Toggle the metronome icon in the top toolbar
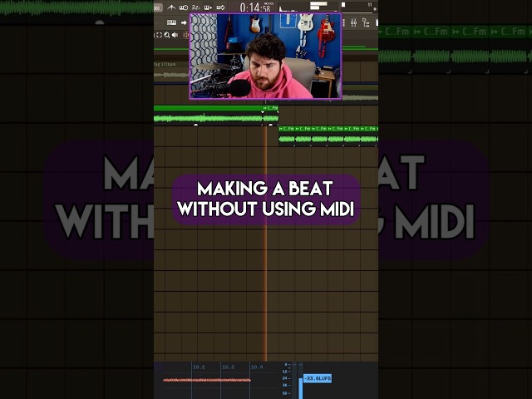 (171, 7)
